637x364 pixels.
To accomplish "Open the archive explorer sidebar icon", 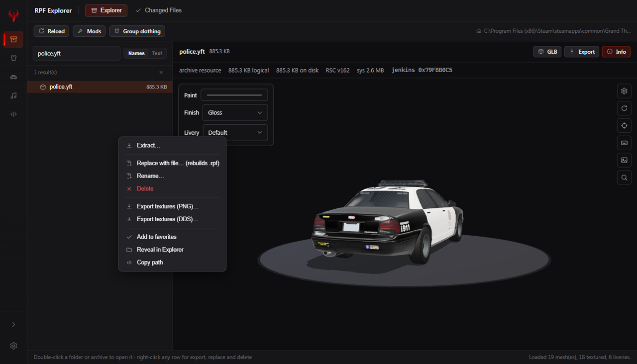I will point(13,39).
